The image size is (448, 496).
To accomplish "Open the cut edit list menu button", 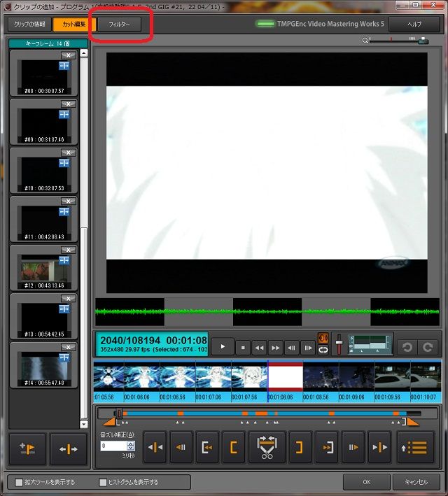I will (x=415, y=447).
